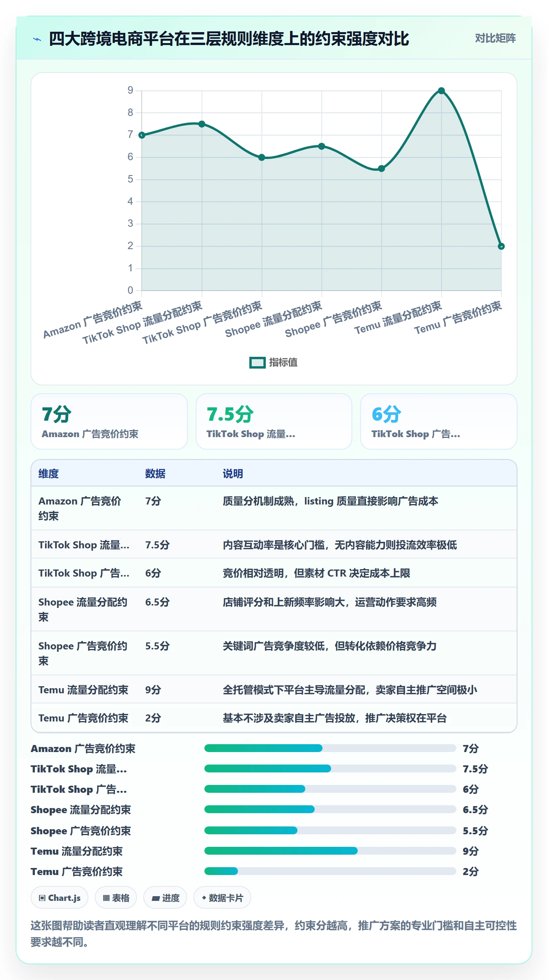Click the 7.5分 TikTok Shop progress bar
The width and height of the screenshot is (548, 980).
(x=330, y=768)
